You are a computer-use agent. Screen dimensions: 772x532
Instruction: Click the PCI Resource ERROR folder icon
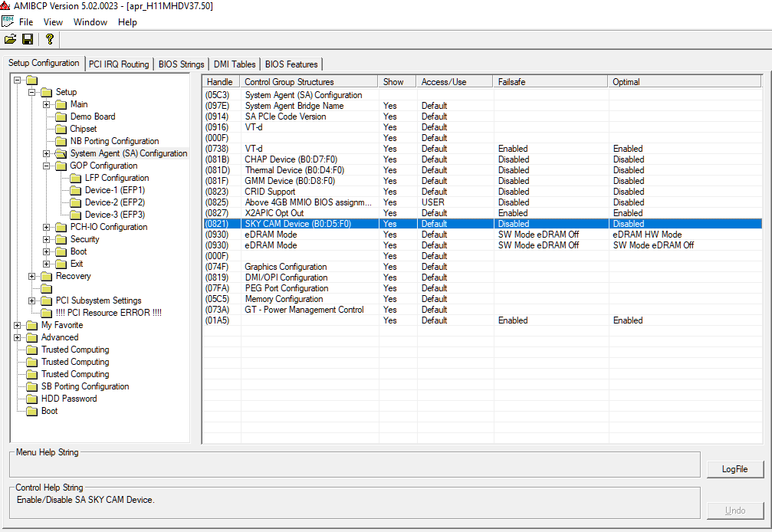point(47,313)
